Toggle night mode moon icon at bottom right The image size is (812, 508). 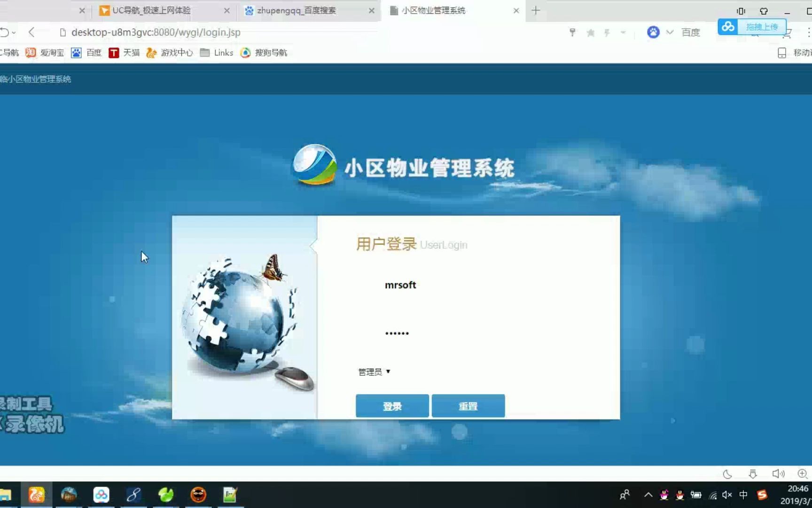click(x=728, y=474)
